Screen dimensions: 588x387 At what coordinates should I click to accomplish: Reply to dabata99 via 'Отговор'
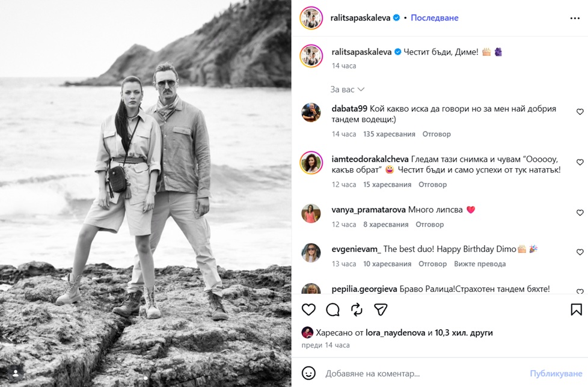(436, 134)
